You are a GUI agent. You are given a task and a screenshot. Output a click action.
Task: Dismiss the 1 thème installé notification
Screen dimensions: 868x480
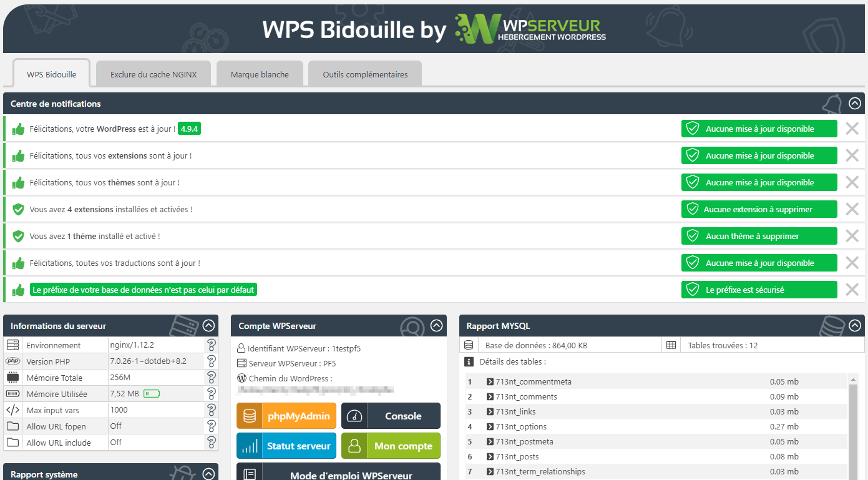click(x=852, y=236)
